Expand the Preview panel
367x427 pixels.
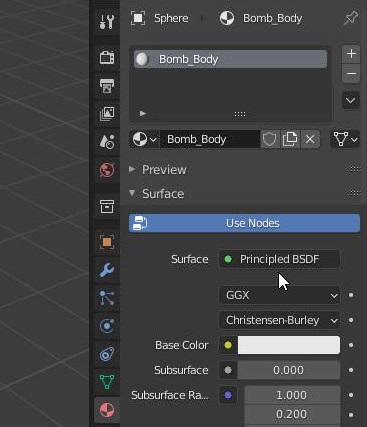(132, 169)
